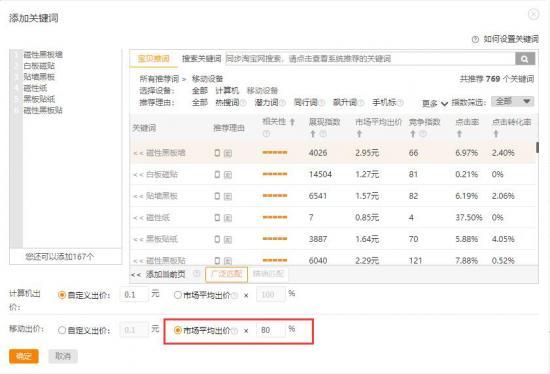Image resolution: width=550 pixels, height=374 pixels.
Task: Sort table by 点击转化率 arrow
Action: click(x=496, y=134)
